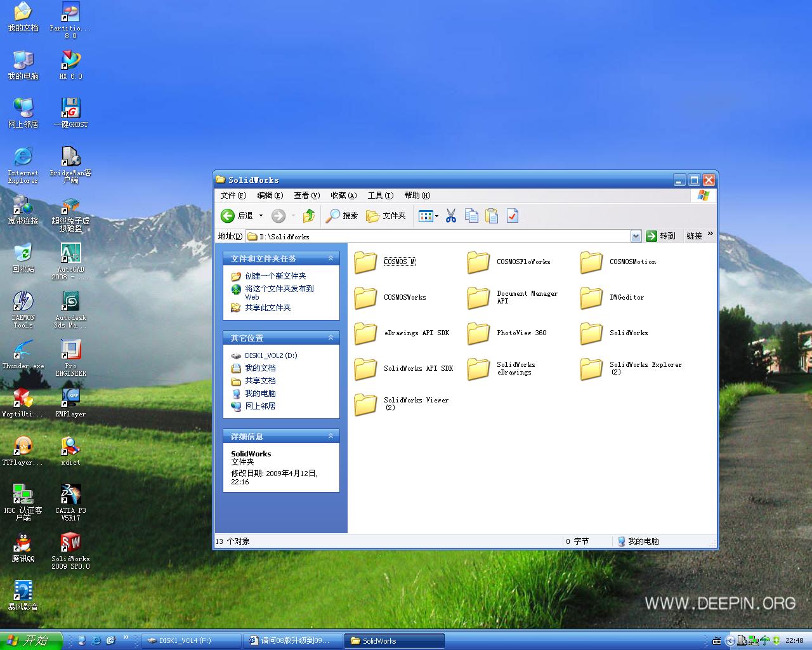This screenshot has width=812, height=650.
Task: Switch to 请问08版升级到09 taskbar button
Action: [293, 640]
